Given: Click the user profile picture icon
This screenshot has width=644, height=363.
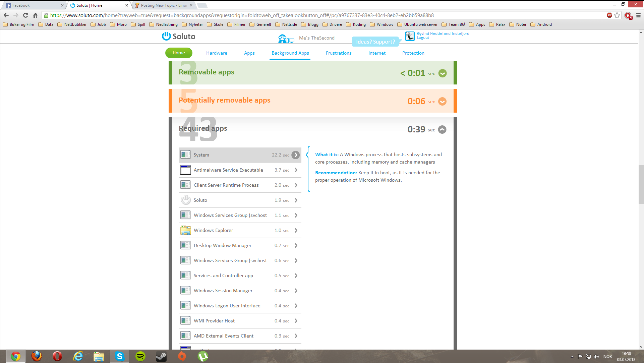Looking at the screenshot, I should 410,36.
